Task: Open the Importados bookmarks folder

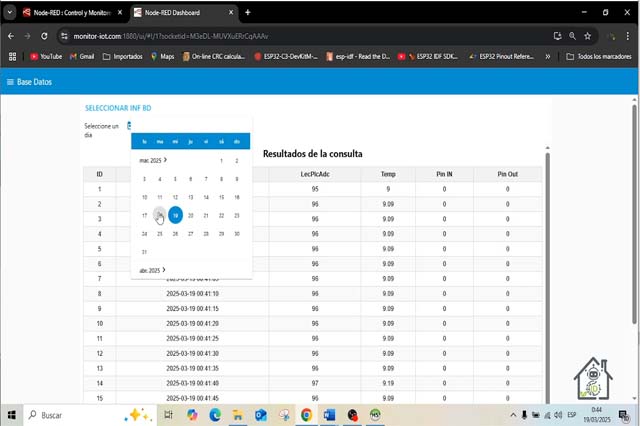Action: coord(122,57)
